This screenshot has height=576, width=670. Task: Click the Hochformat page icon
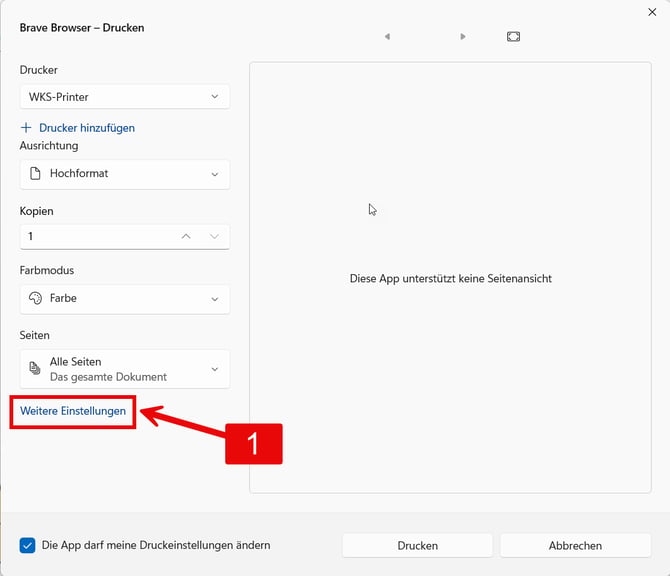click(35, 173)
